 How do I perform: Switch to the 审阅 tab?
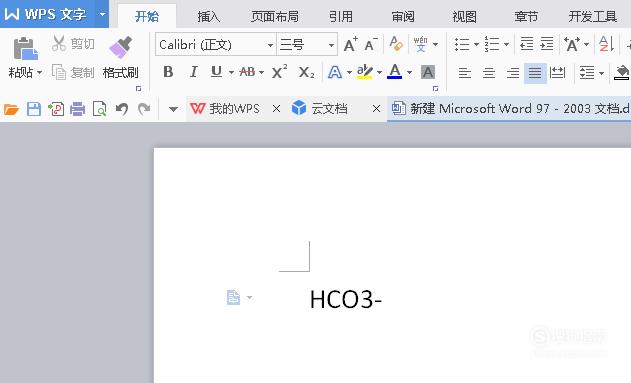pos(403,16)
